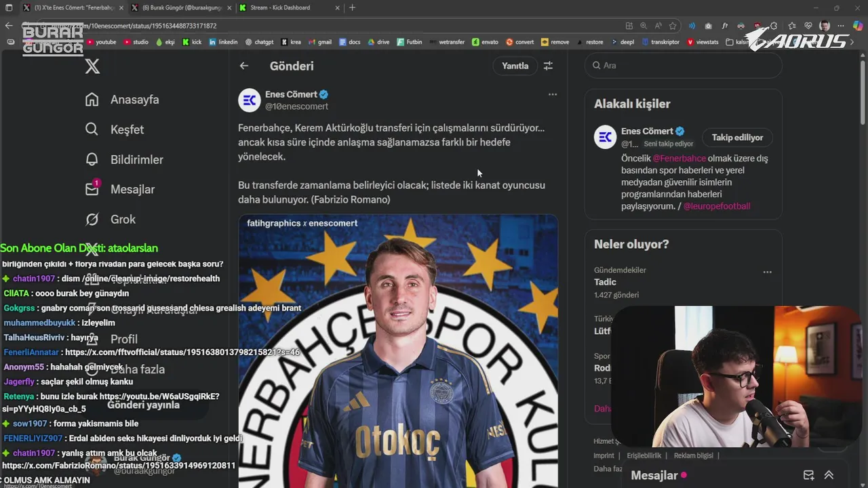The height and width of the screenshot is (488, 868).
Task: Open the deepl bookmark
Action: 623,42
